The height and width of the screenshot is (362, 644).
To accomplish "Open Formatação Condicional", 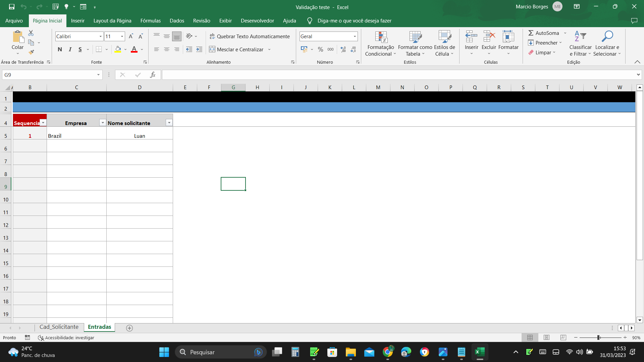I will click(381, 44).
